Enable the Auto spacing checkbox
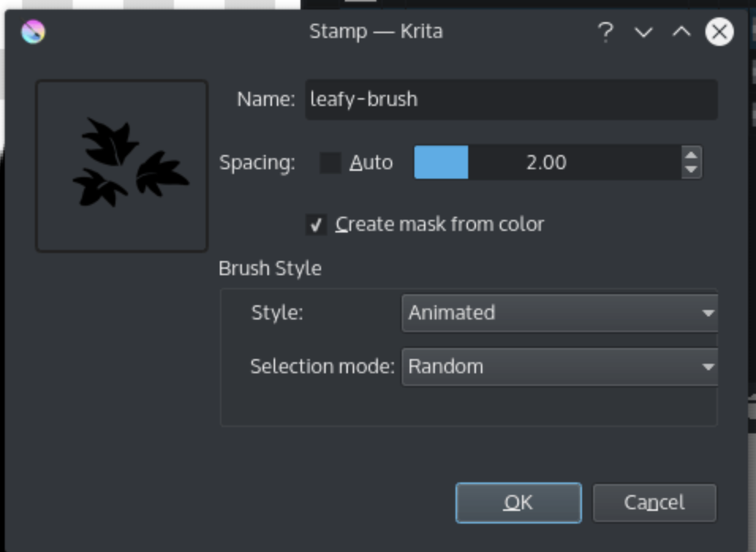Image resolution: width=756 pixels, height=552 pixels. click(330, 163)
